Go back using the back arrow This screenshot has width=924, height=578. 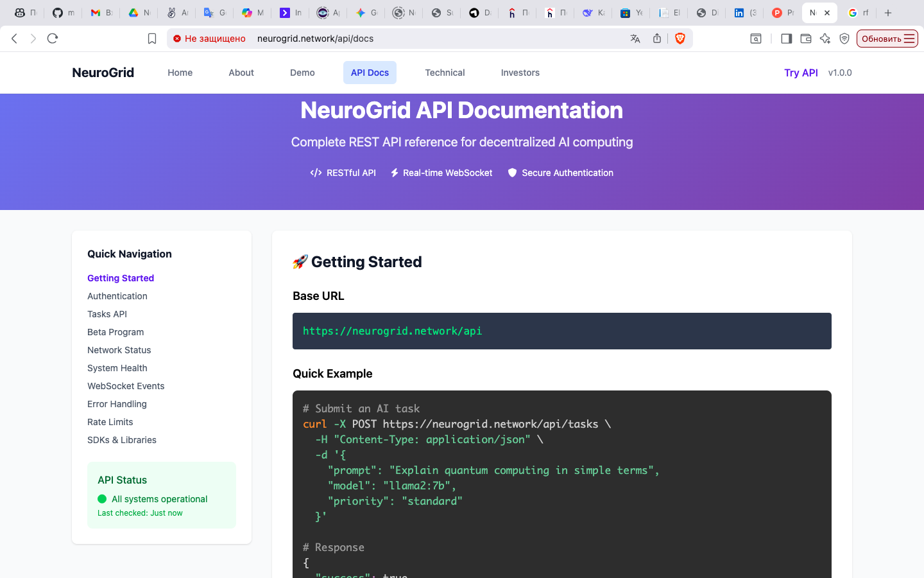pos(14,39)
